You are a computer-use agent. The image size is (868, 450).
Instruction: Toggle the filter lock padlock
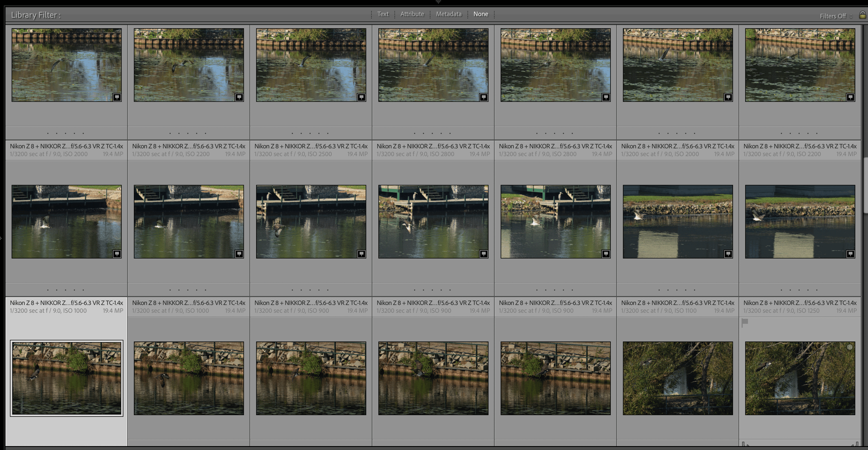(862, 15)
